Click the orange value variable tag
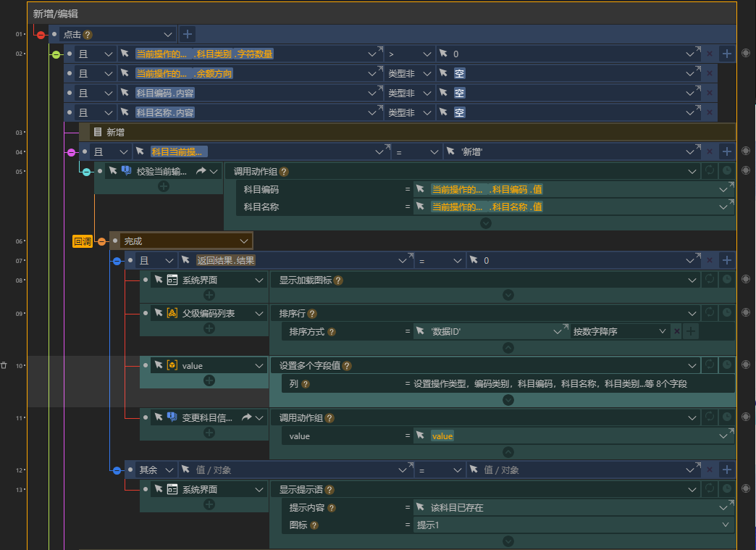The width and height of the screenshot is (756, 550). (x=442, y=436)
